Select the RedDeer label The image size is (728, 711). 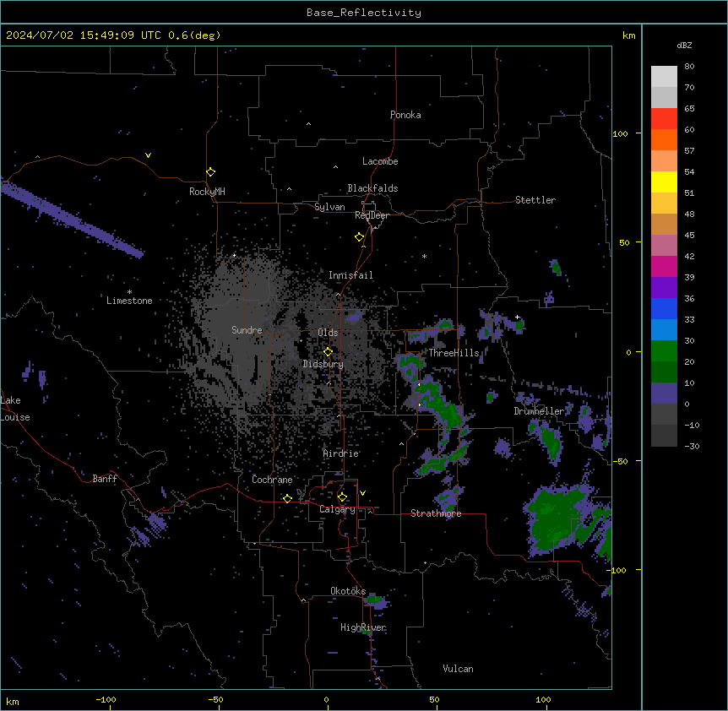pos(372,215)
